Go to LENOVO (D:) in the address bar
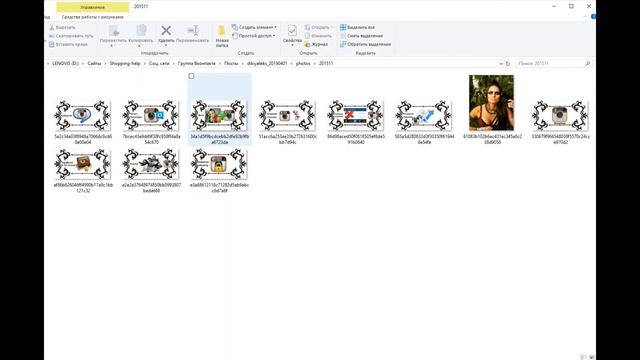Image resolution: width=640 pixels, height=360 pixels. click(x=65, y=64)
